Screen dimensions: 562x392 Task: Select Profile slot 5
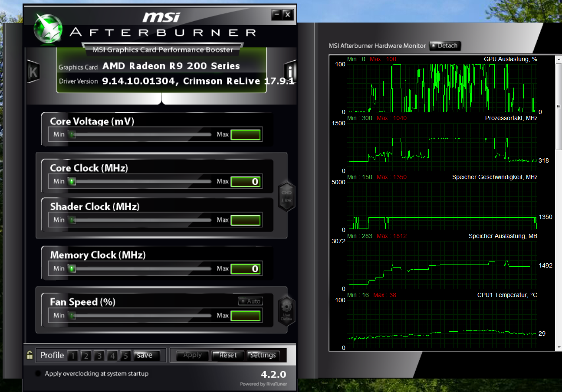pos(126,356)
